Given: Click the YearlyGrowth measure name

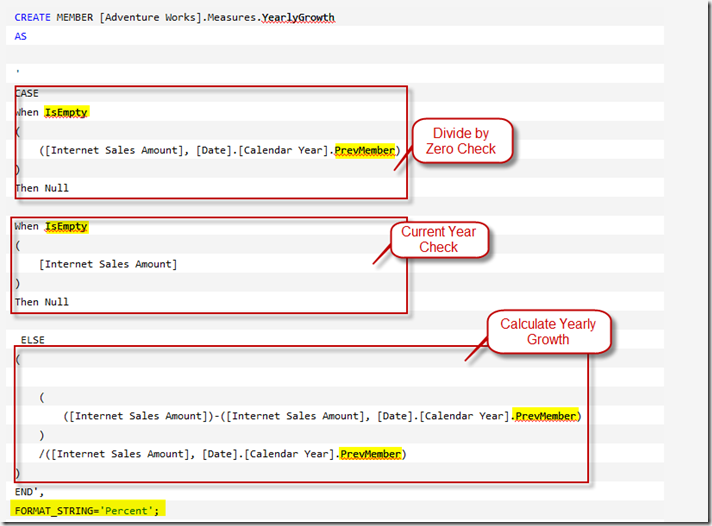Looking at the screenshot, I should coord(298,17).
